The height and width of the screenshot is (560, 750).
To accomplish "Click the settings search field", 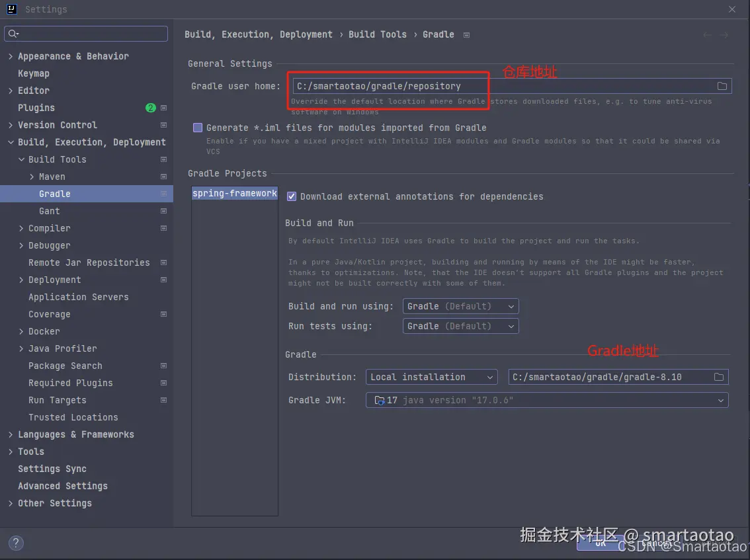I will coord(86,34).
